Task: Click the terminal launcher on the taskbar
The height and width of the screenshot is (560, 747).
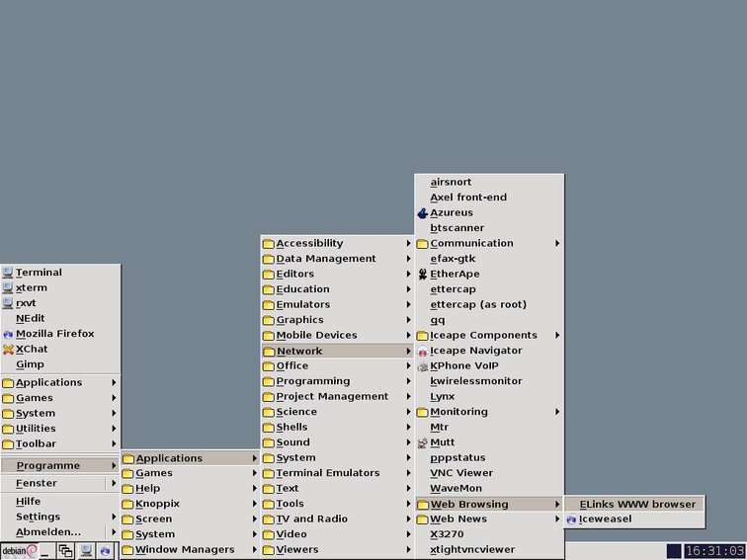Action: pos(86,551)
